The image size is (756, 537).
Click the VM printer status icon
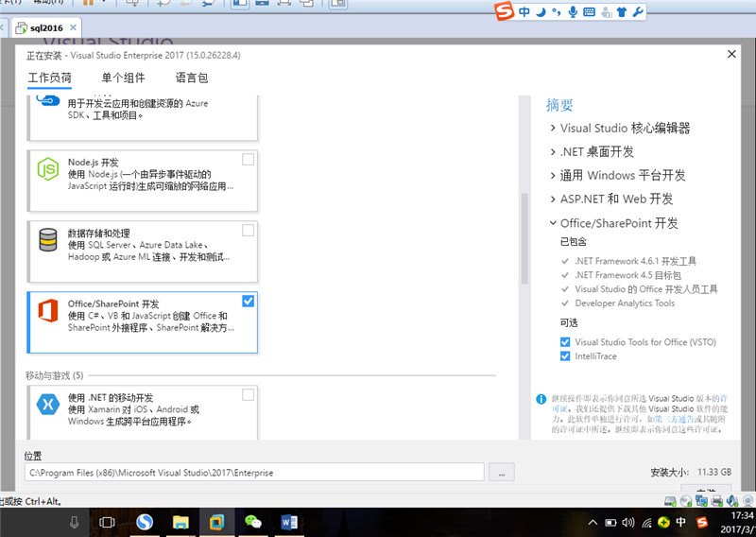(717, 501)
